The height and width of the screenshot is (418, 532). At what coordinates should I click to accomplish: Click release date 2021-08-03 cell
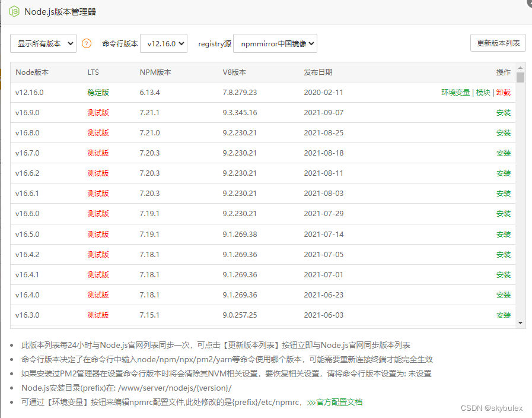324,194
